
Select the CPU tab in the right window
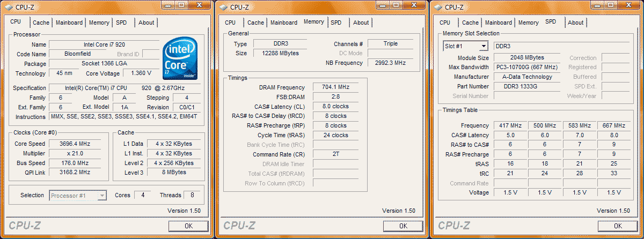coord(445,23)
